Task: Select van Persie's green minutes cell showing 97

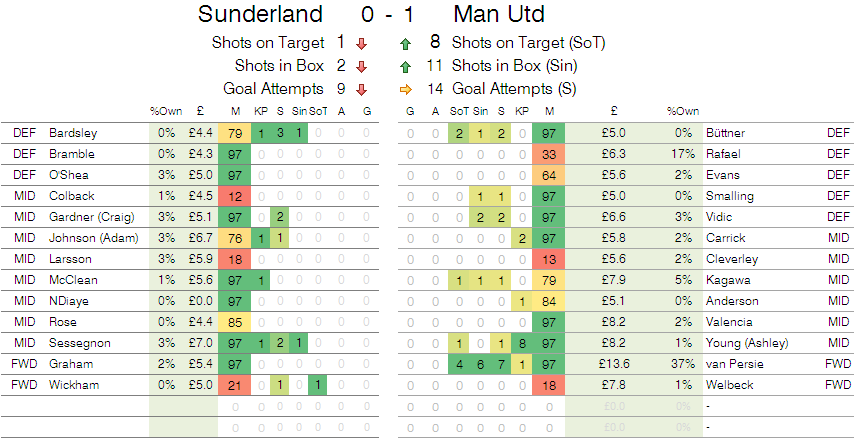Action: pos(549,364)
